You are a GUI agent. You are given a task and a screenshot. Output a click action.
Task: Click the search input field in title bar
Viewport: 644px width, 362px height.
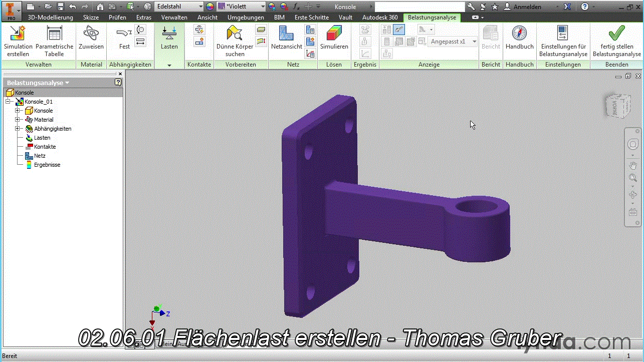coord(419,7)
